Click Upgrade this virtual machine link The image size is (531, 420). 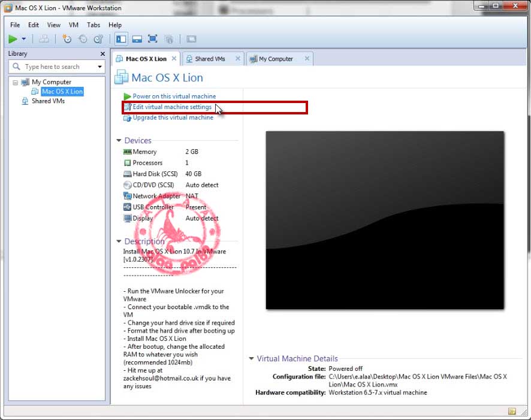point(173,117)
